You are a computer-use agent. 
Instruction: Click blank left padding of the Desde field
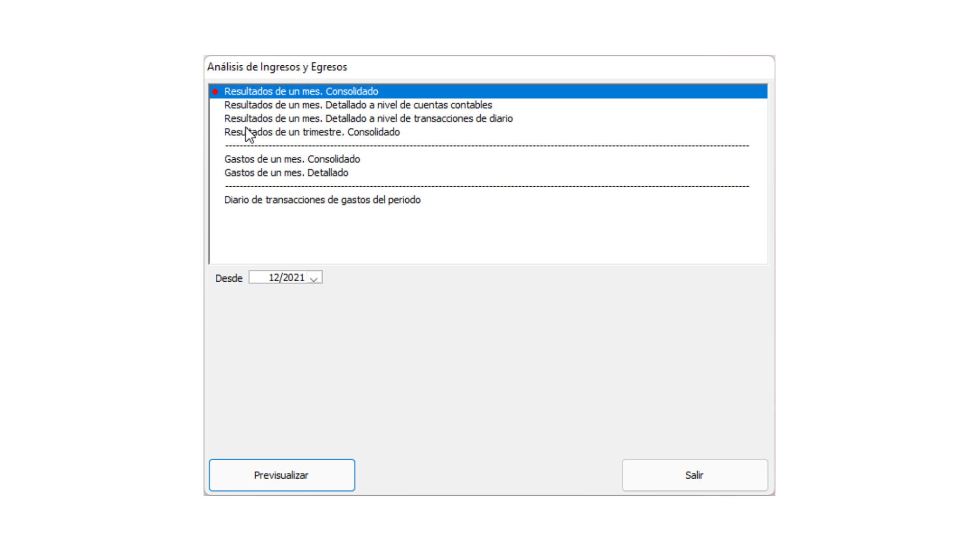(258, 278)
